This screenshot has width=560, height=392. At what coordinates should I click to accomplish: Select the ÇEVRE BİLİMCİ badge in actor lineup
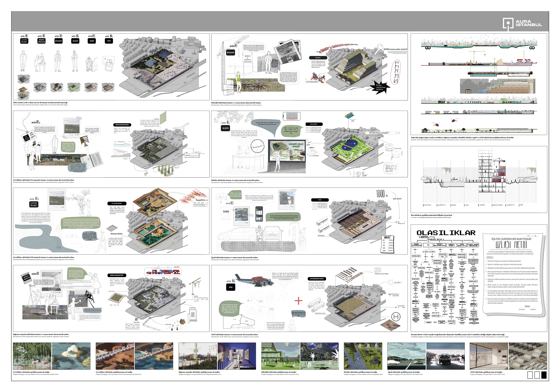[24, 41]
